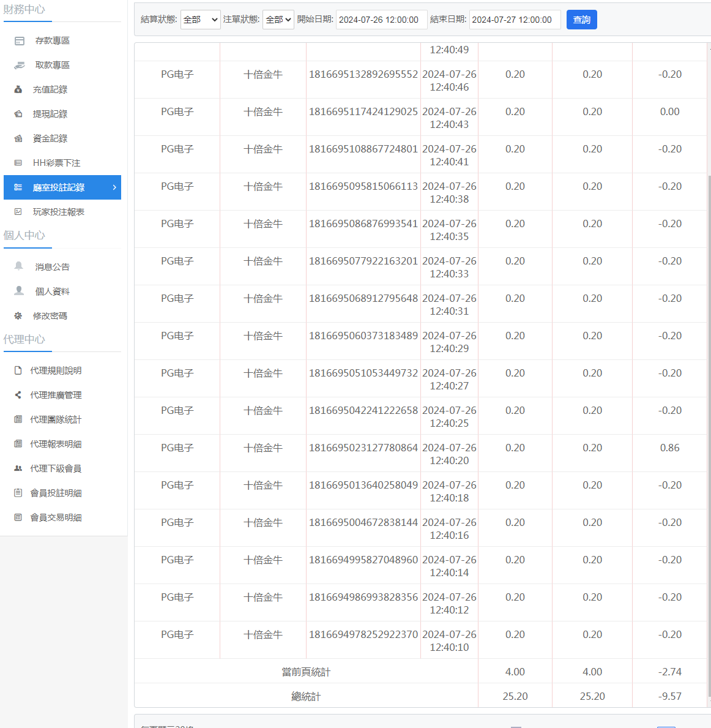This screenshot has height=728, width=711.
Task: Open the agent rules description (代理規則說明) link
Action: [56, 370]
